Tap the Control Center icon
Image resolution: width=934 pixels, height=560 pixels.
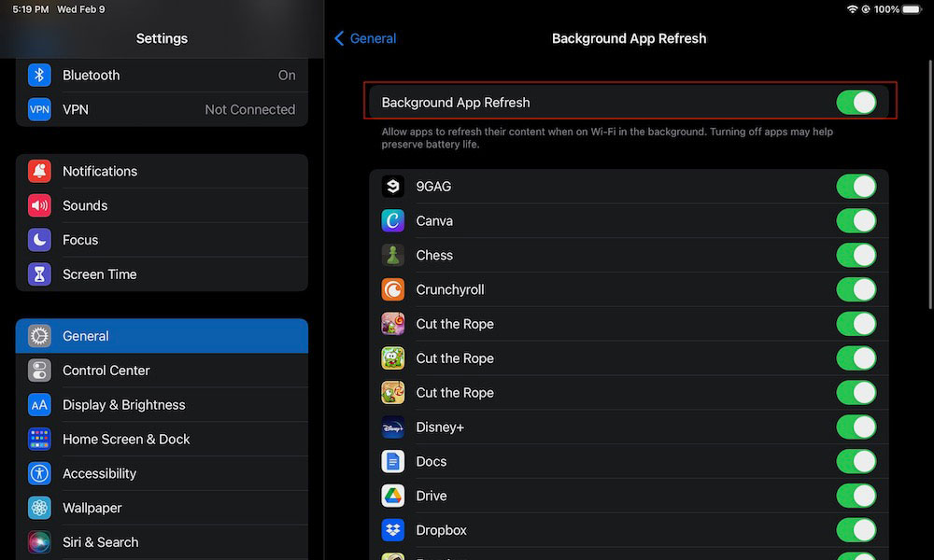pos(39,371)
